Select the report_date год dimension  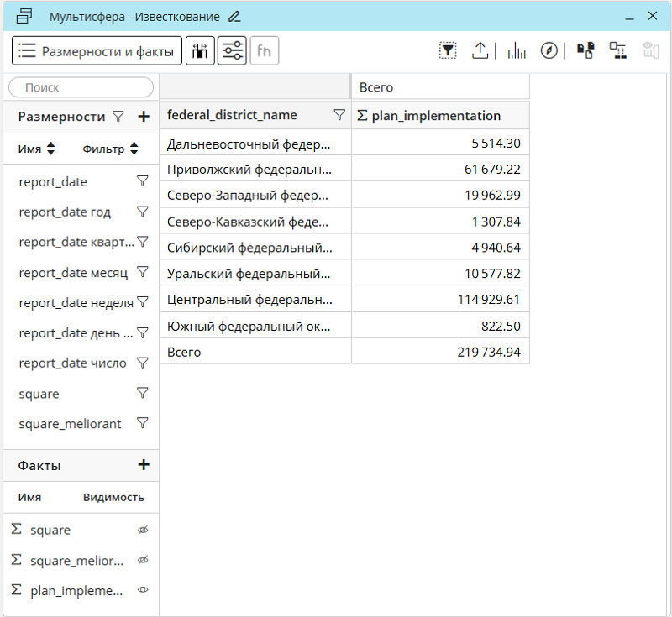click(65, 212)
